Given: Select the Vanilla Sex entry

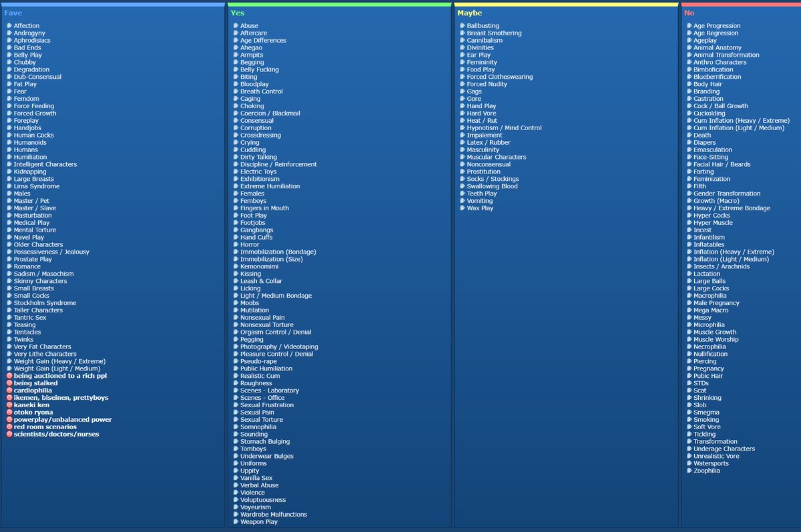Looking at the screenshot, I should click(256, 478).
